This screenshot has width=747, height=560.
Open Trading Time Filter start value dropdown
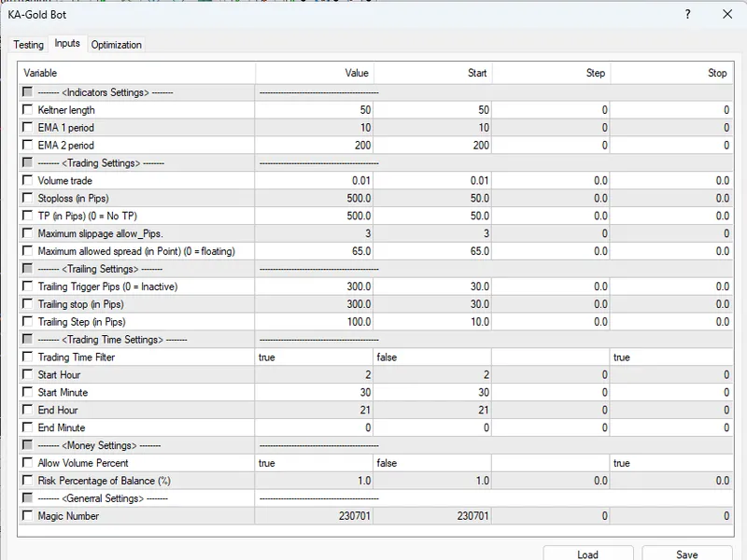click(432, 357)
